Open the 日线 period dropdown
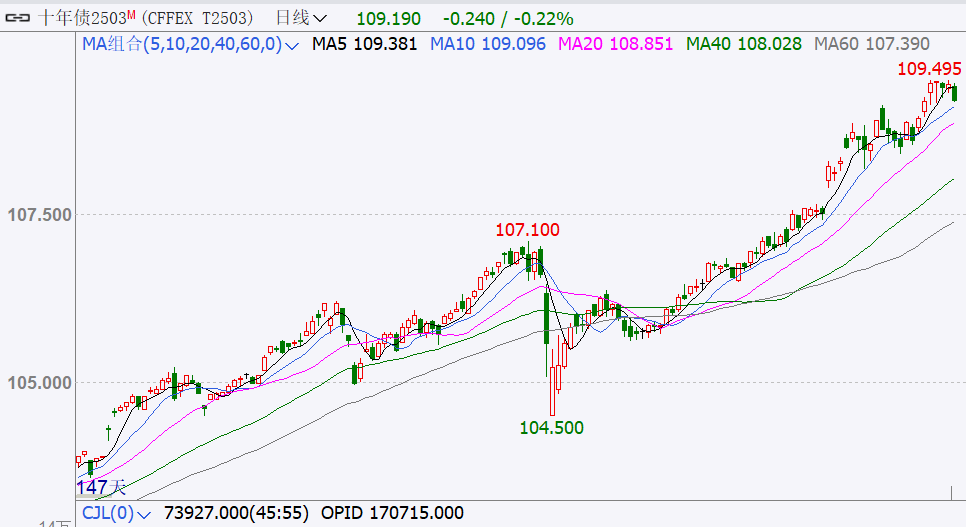 click(301, 18)
